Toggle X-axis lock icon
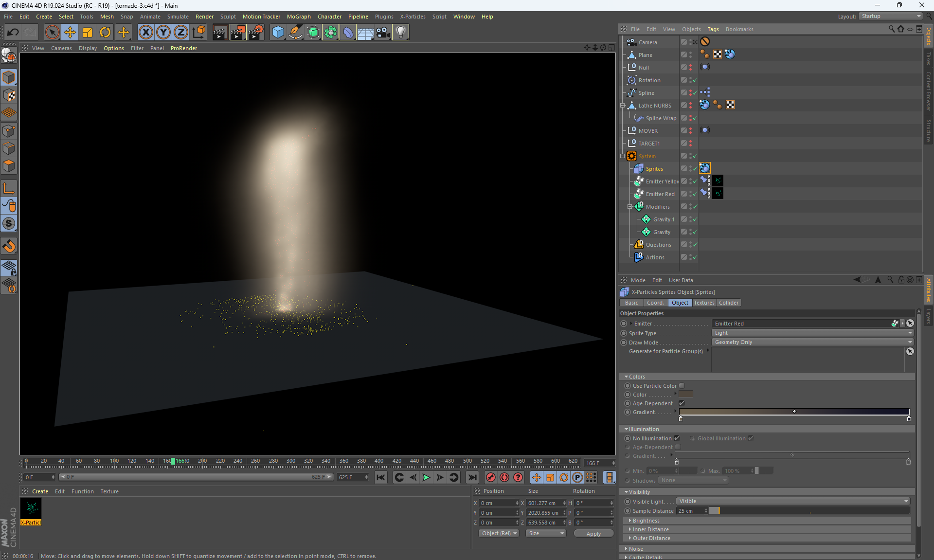The width and height of the screenshot is (934, 560). point(145,33)
